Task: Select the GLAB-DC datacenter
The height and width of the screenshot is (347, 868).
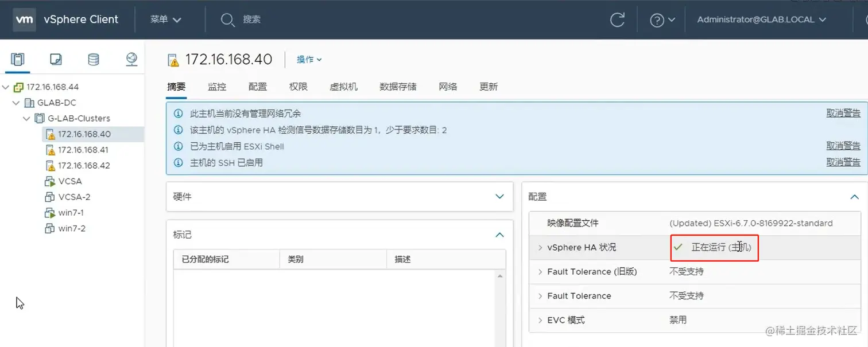Action: (x=57, y=103)
